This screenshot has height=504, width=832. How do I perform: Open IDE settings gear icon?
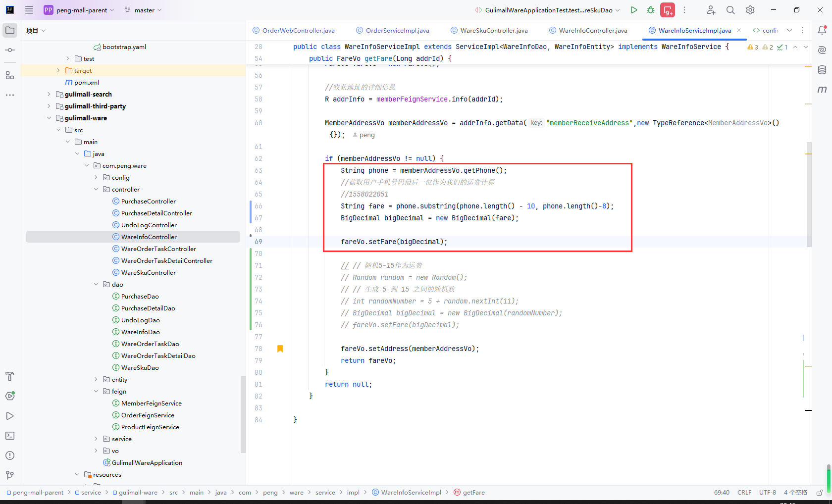tap(750, 10)
